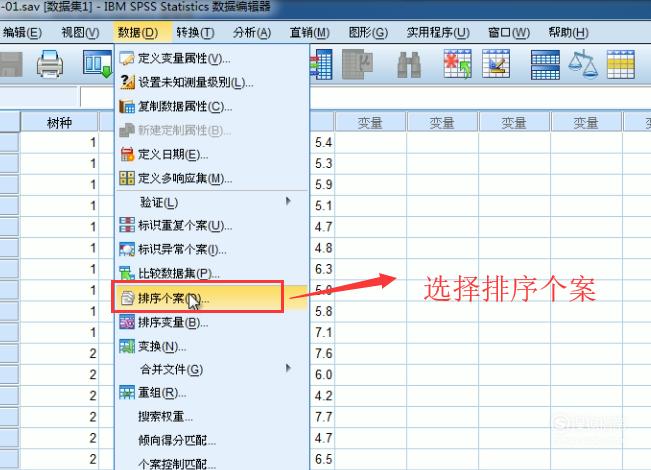Image resolution: width=651 pixels, height=470 pixels.
Task: Expand the 验证(L) submenu arrow
Action: [288, 202]
